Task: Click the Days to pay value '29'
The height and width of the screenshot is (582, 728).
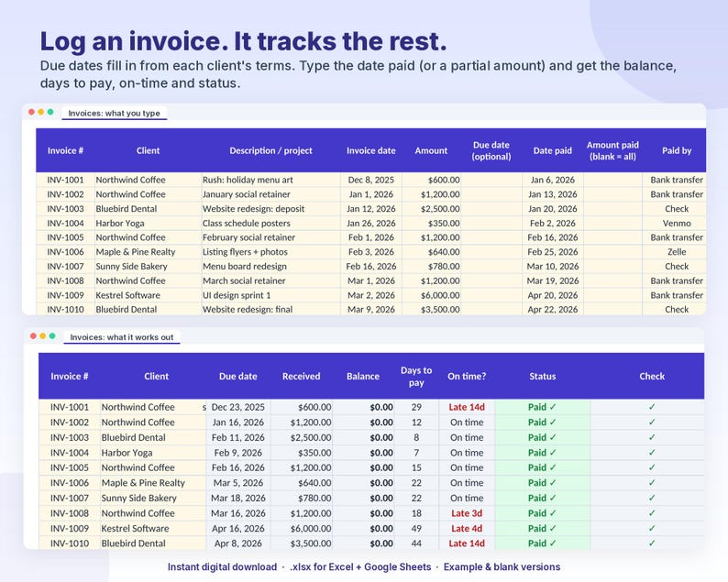Action: (416, 407)
